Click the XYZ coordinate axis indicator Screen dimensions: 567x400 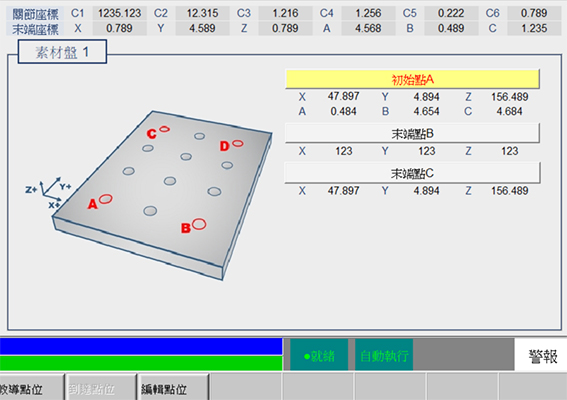(x=49, y=192)
